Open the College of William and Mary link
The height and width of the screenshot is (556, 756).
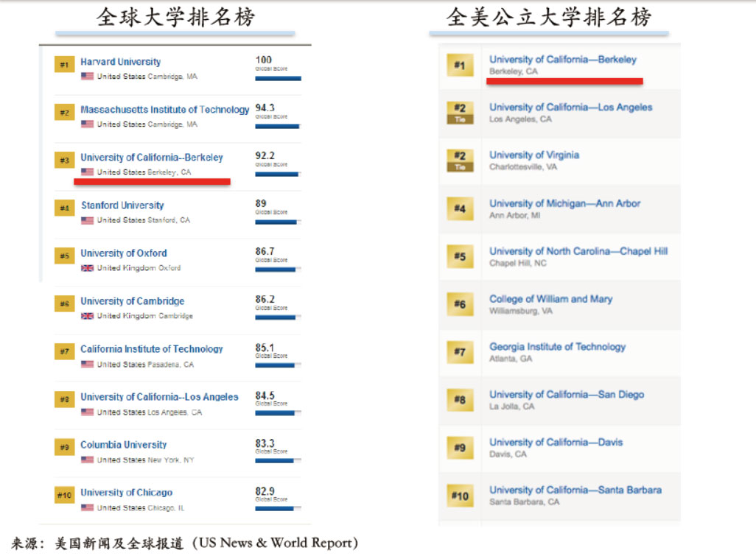coord(551,299)
